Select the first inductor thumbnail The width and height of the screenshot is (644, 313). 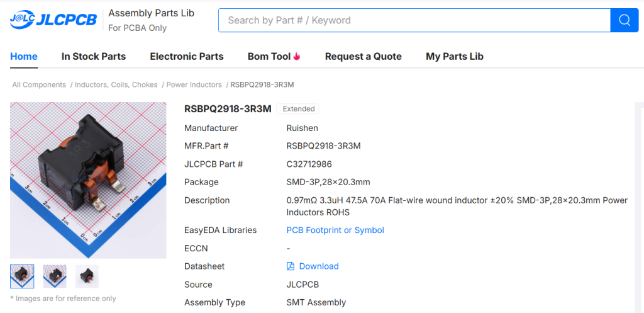(22, 276)
